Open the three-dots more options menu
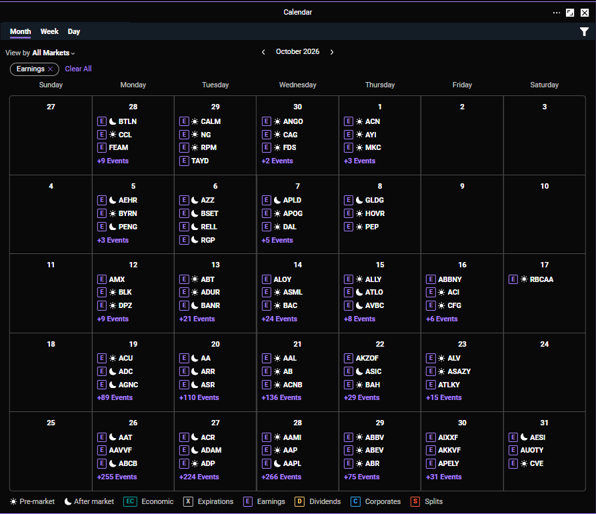The image size is (596, 514). [556, 13]
